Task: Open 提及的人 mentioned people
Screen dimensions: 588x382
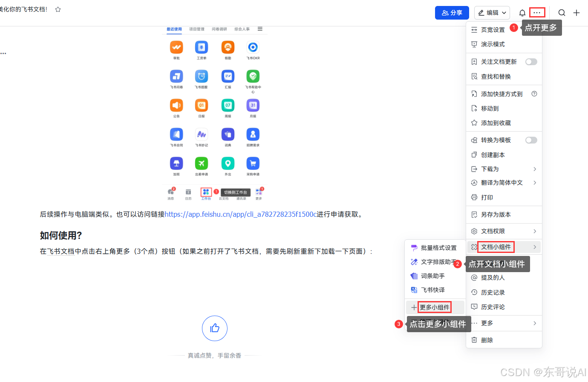Action: (x=504, y=278)
